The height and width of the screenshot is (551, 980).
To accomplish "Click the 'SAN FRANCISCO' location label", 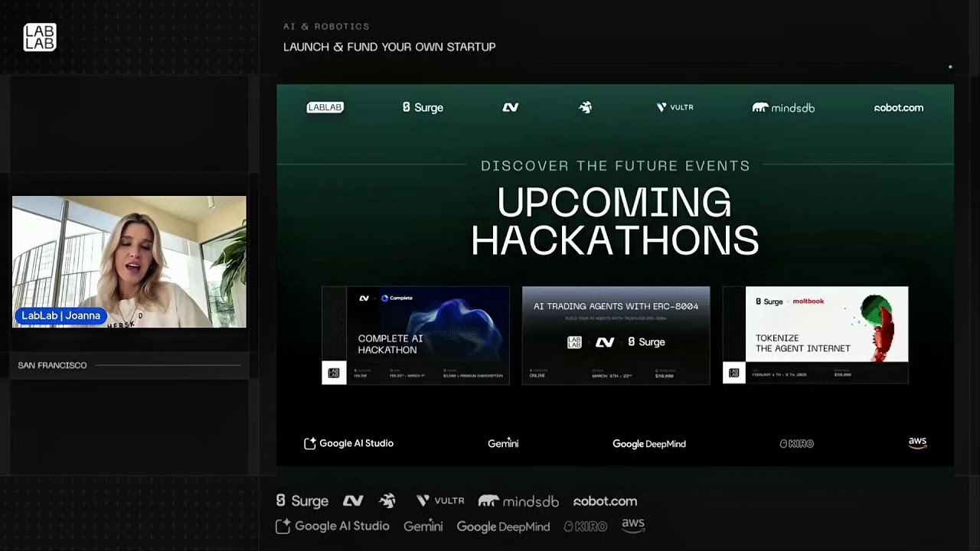I will click(52, 366).
